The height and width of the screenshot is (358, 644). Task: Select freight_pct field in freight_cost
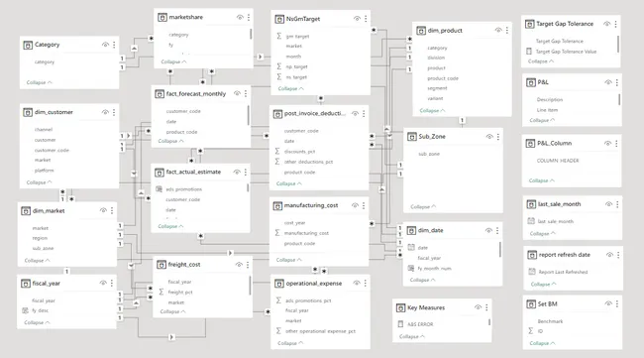(x=180, y=293)
